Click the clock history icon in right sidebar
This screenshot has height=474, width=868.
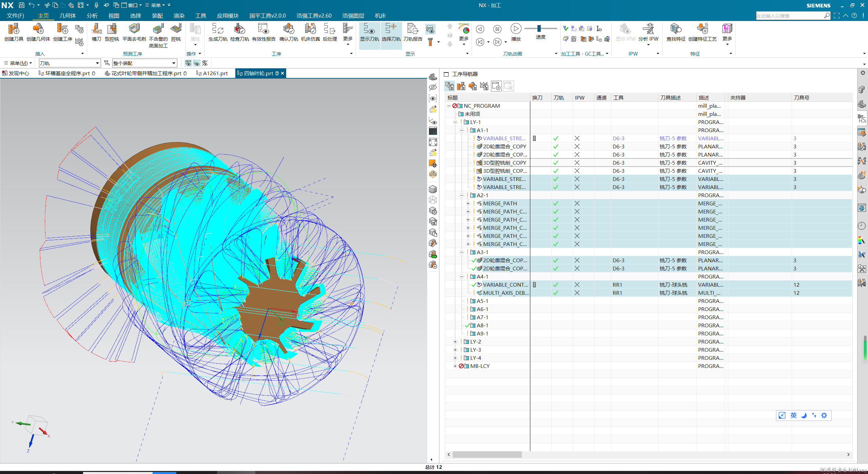(x=862, y=226)
